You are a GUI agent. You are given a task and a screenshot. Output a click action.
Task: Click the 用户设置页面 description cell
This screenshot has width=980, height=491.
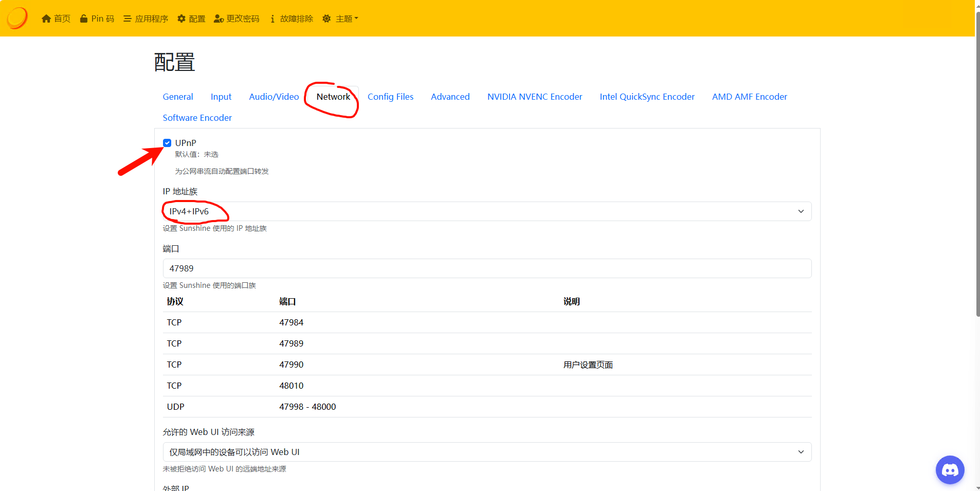coord(588,365)
